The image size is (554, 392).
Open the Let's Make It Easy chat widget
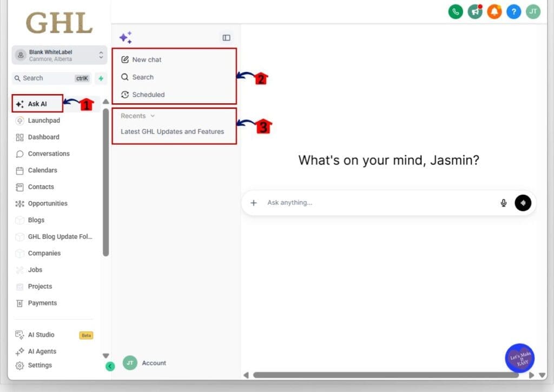[x=520, y=358]
